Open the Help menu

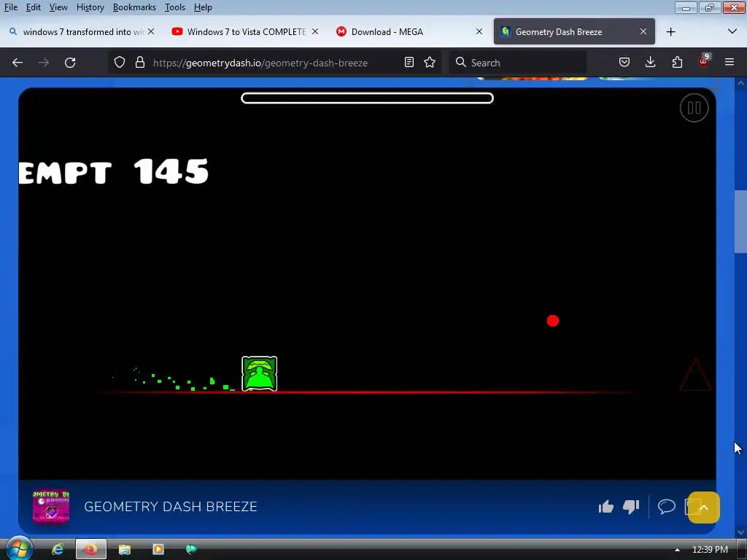[203, 7]
